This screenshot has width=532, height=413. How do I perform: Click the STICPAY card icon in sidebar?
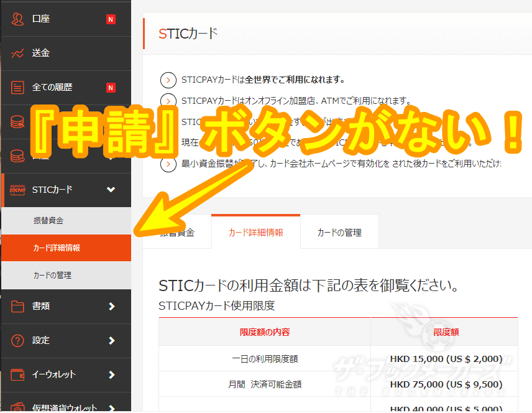[17, 190]
